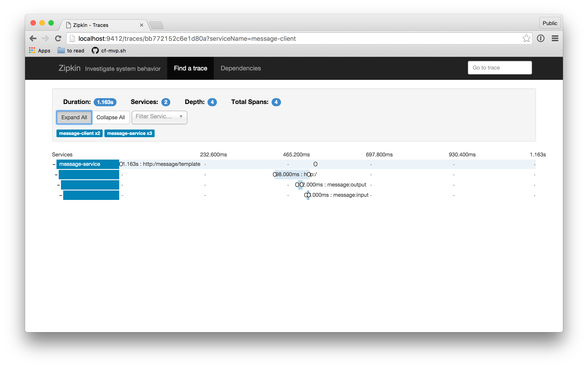Collapse the message:output span row
The image size is (588, 368).
(x=58, y=184)
